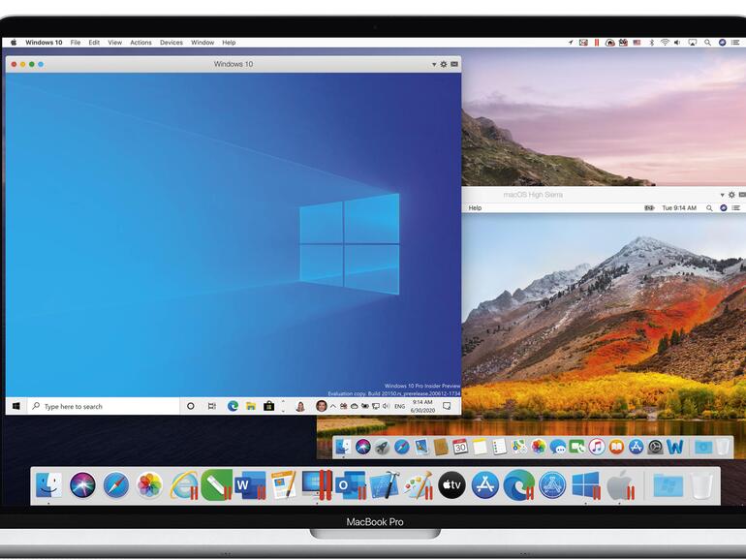Open Reminders in the High Sierra dock

point(499,447)
